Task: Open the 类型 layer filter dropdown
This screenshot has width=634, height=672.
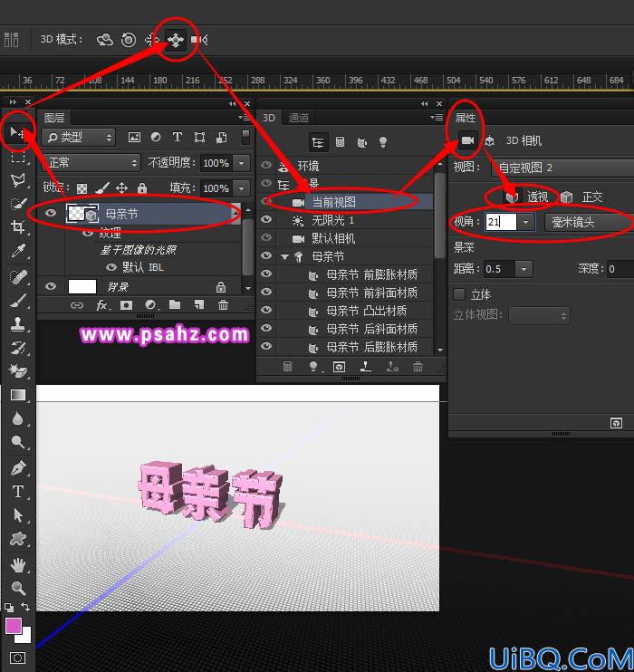Action: point(79,138)
